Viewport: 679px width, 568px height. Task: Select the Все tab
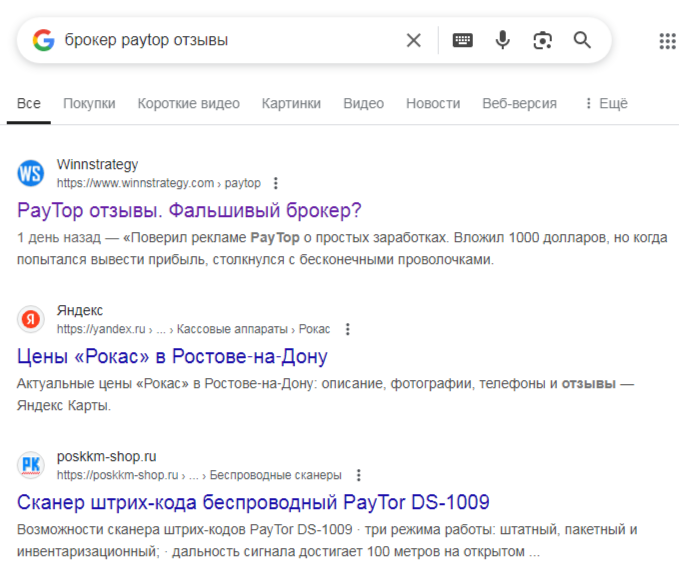click(29, 103)
